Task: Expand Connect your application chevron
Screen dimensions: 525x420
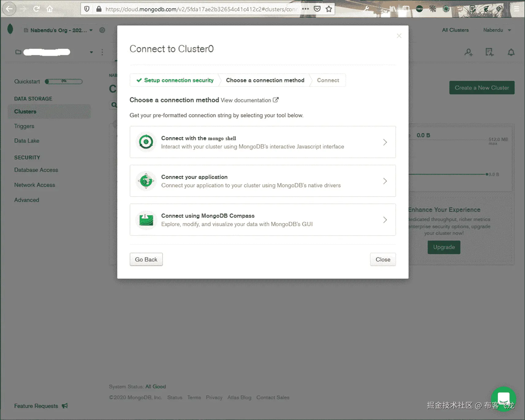Action: (x=385, y=181)
